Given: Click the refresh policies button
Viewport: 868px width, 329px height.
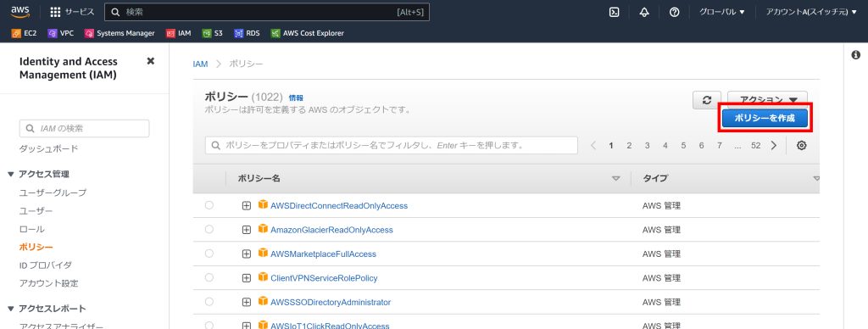Looking at the screenshot, I should coord(707,100).
